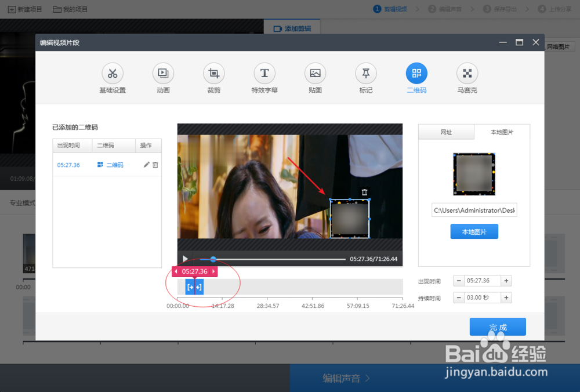Image resolution: width=580 pixels, height=392 pixels.
Task: Minimize the 编辑视频片段 dialog
Action: coord(503,42)
